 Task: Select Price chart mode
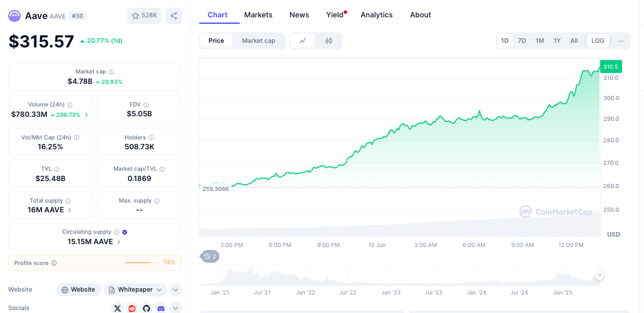point(216,40)
